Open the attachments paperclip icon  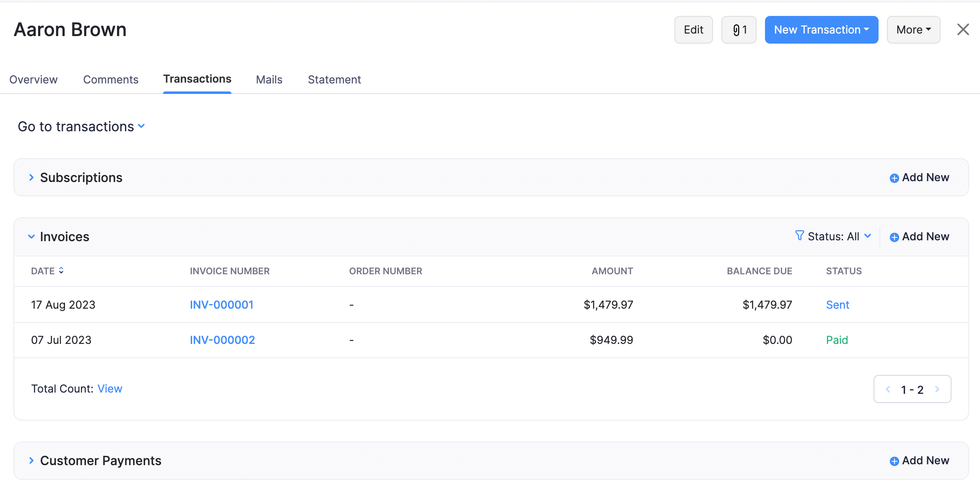(x=739, y=29)
